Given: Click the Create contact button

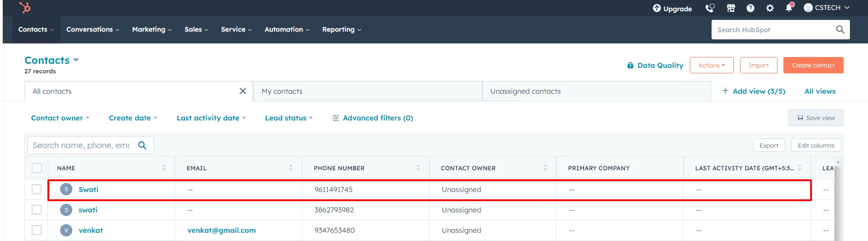Looking at the screenshot, I should 813,65.
